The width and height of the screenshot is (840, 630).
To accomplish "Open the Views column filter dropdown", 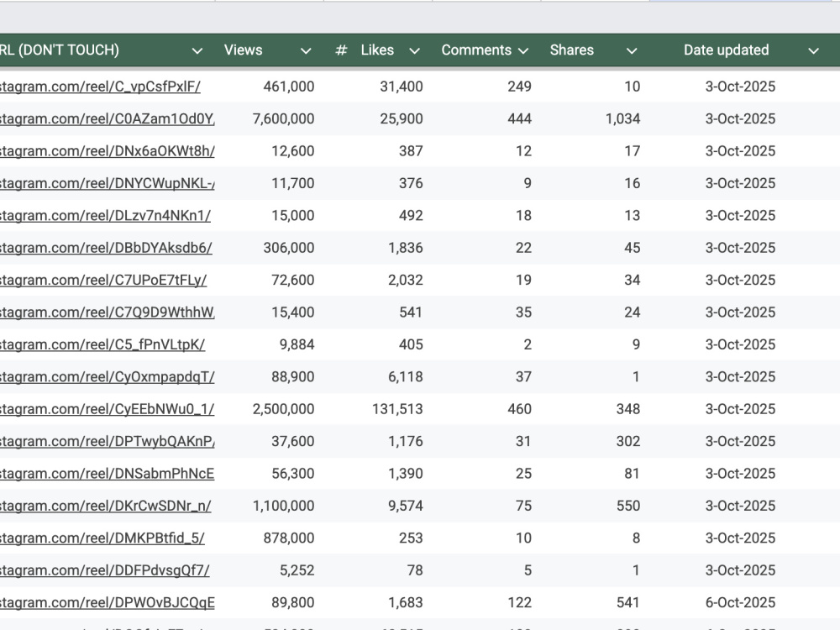I will click(306, 51).
